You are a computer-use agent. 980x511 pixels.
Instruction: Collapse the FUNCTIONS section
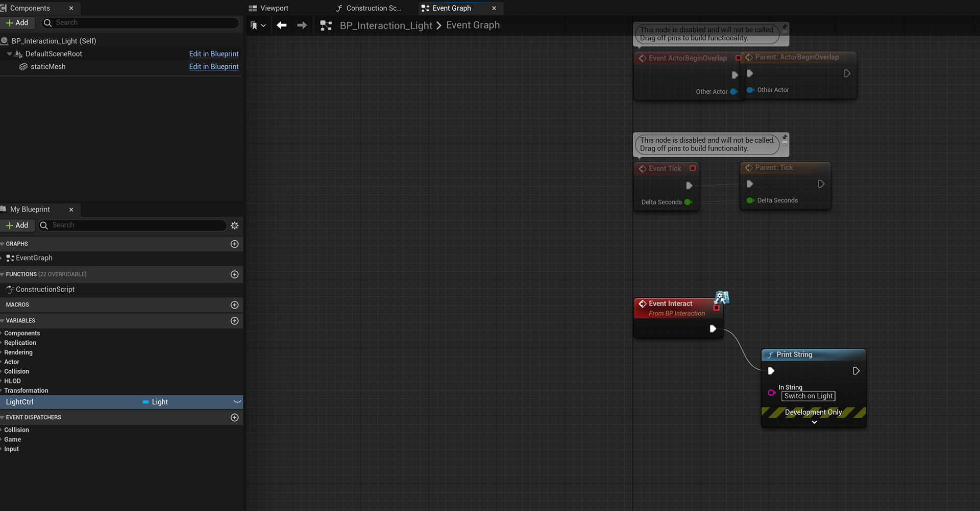click(x=3, y=274)
